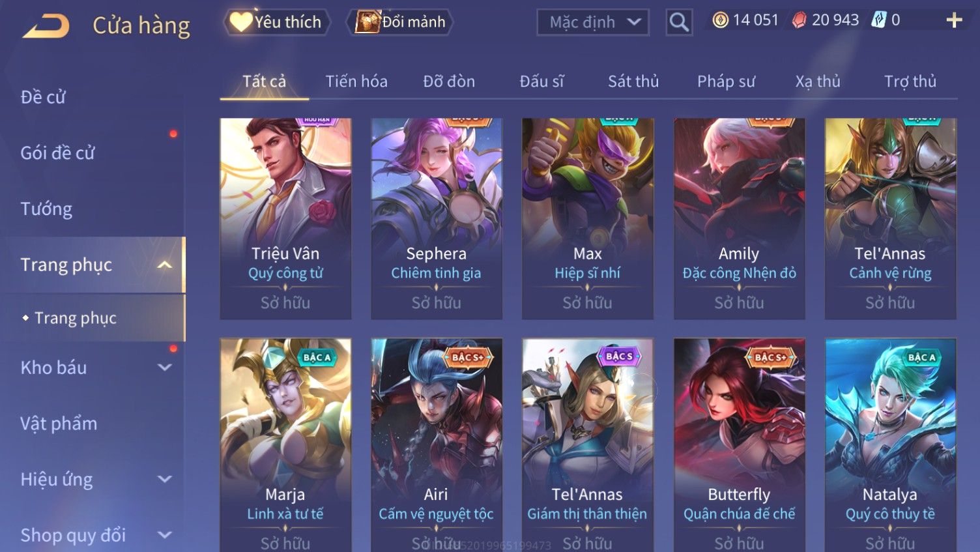Collapse the Trang phục sidebar section
Viewport: 980px width, 552px height.
point(165,265)
